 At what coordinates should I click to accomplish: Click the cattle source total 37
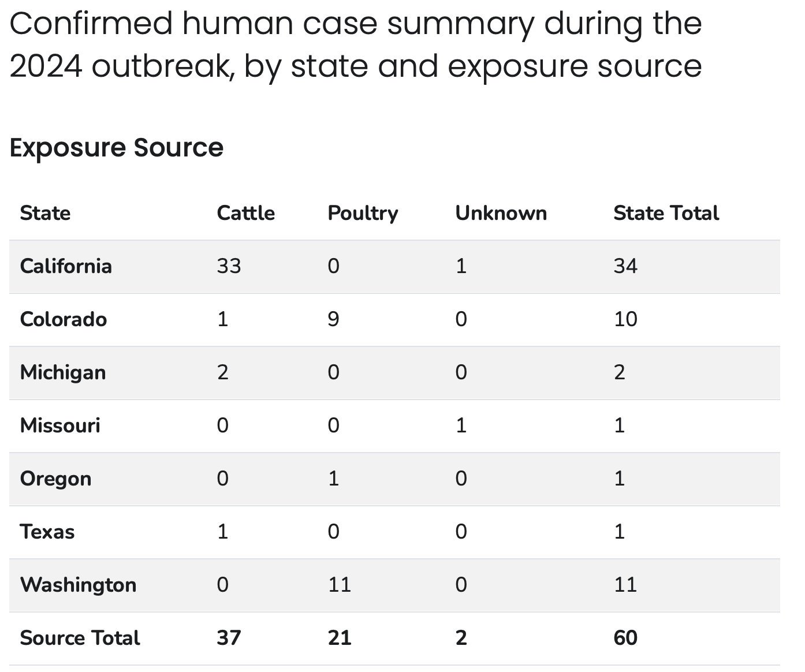(x=229, y=638)
